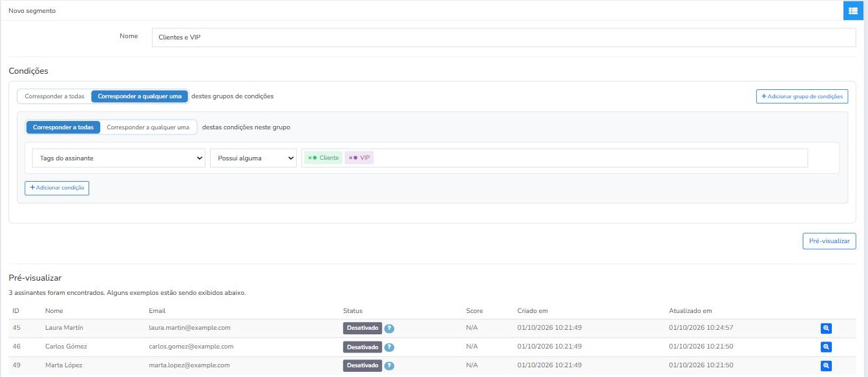Remove the VIP tag via its x
Image resolution: width=868 pixels, height=377 pixels.
[x=351, y=158]
